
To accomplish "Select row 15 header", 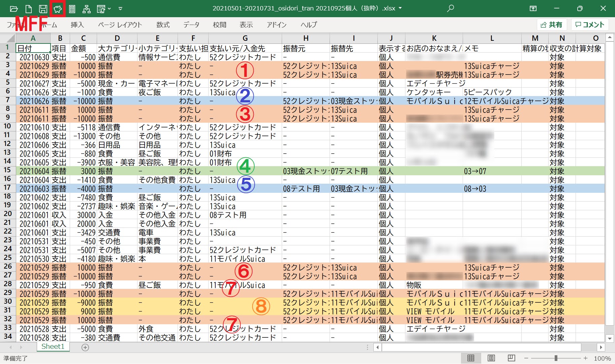I will click(8, 170).
